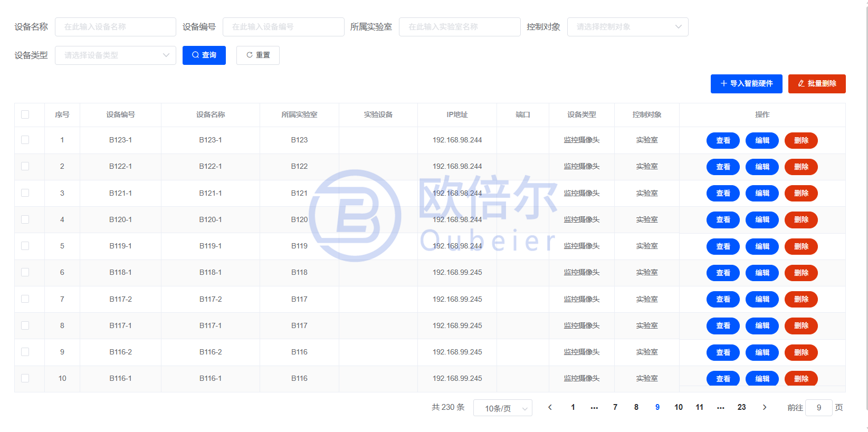Click 导入智能硬件 import button

point(747,84)
